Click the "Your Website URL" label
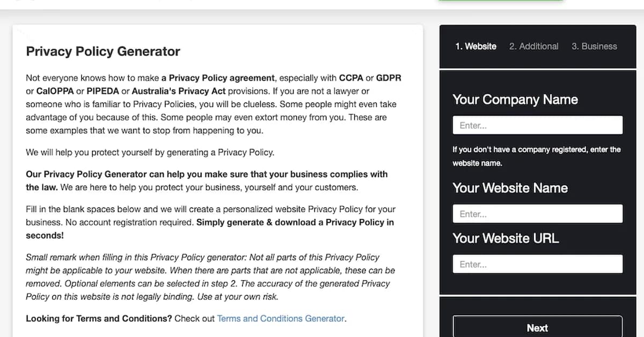Screen dimensions: 644x337 (x=506, y=238)
